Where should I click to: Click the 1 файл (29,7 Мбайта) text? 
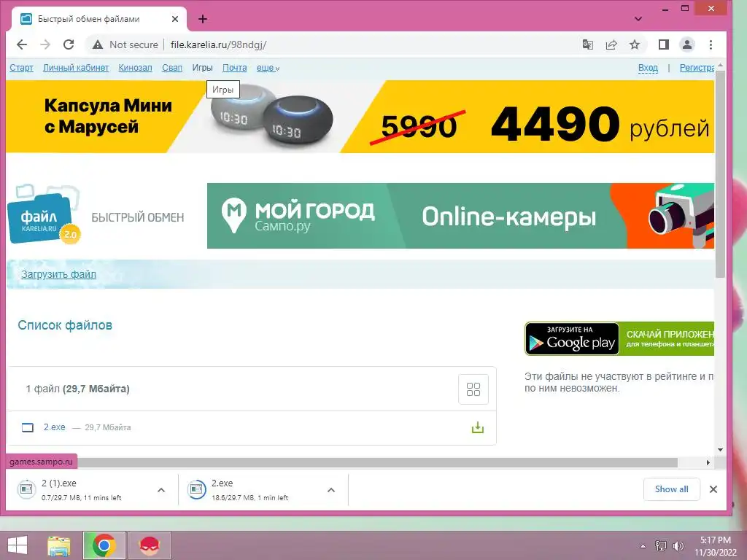click(x=77, y=389)
